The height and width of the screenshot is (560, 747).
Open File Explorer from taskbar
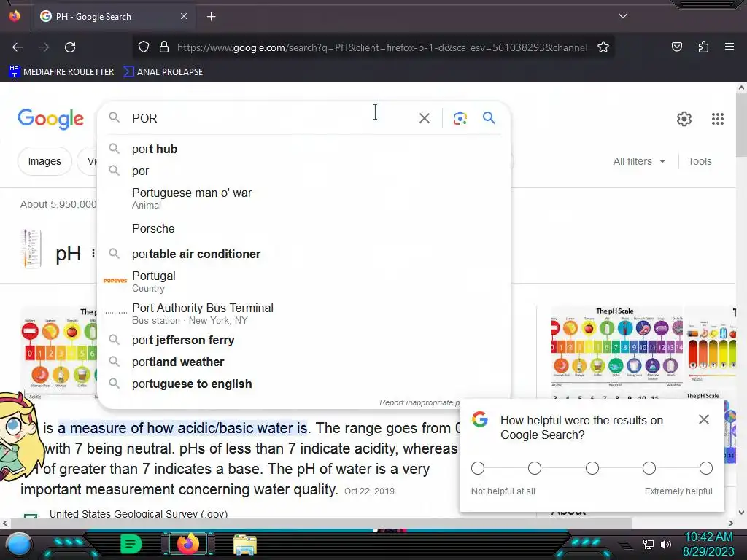pos(245,544)
